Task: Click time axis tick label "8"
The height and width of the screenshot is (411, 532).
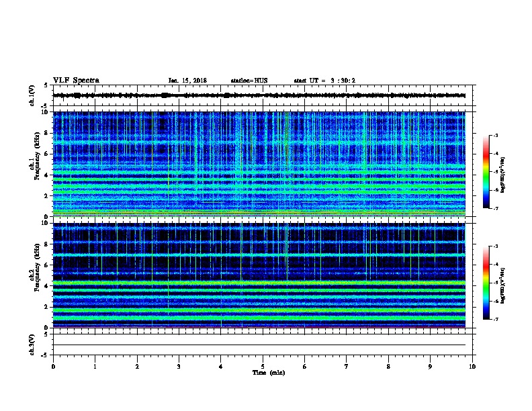Action: point(388,367)
